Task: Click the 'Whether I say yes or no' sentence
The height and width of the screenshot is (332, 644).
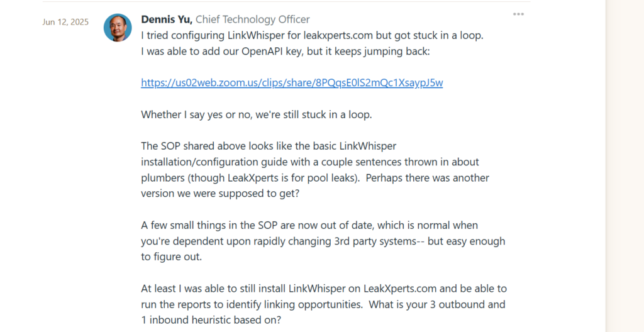Action: tap(257, 114)
